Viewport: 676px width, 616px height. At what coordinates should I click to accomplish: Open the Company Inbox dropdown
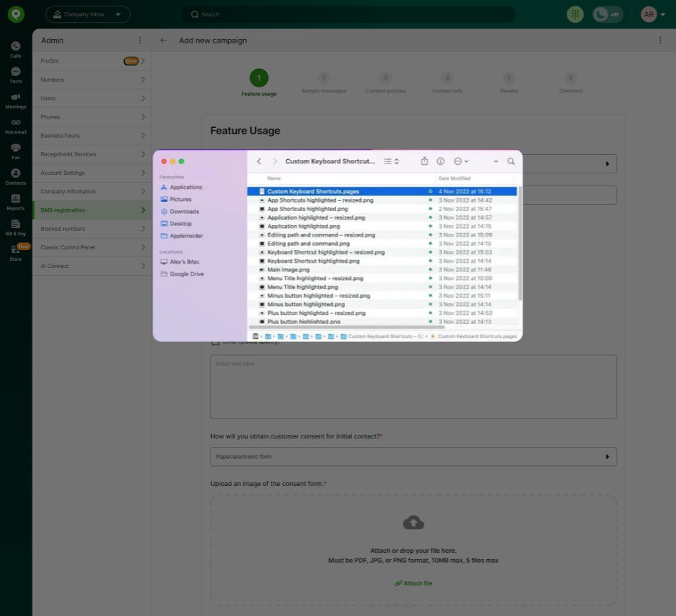pos(88,14)
